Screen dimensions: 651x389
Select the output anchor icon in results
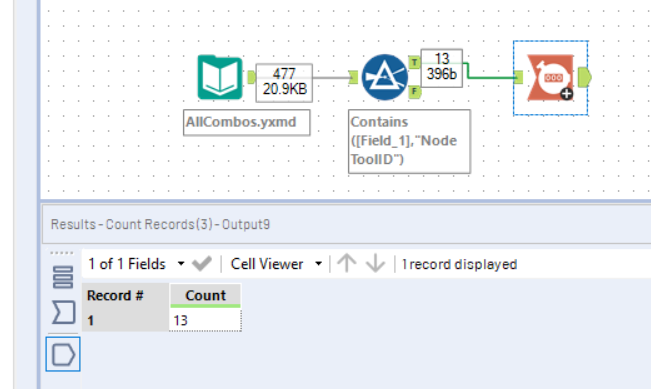click(63, 355)
